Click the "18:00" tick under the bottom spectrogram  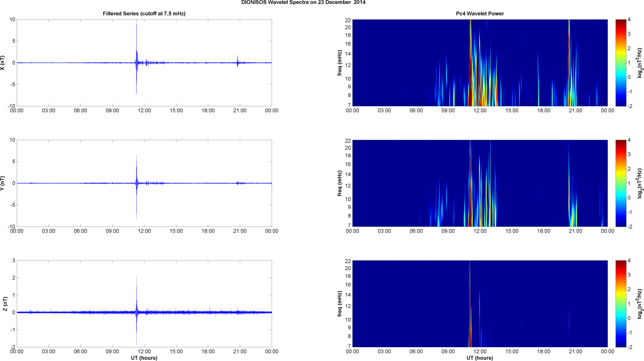click(544, 352)
